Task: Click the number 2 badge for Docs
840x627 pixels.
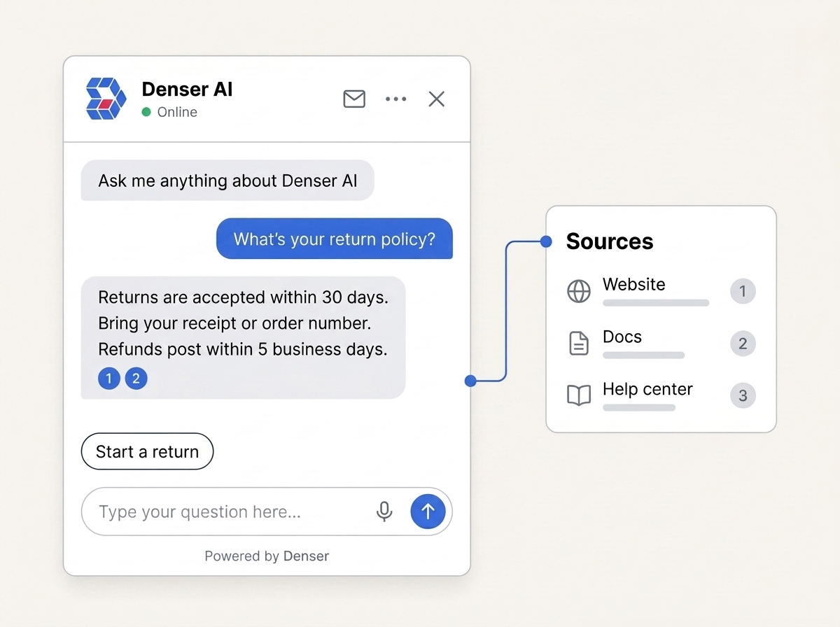Action: click(x=743, y=344)
